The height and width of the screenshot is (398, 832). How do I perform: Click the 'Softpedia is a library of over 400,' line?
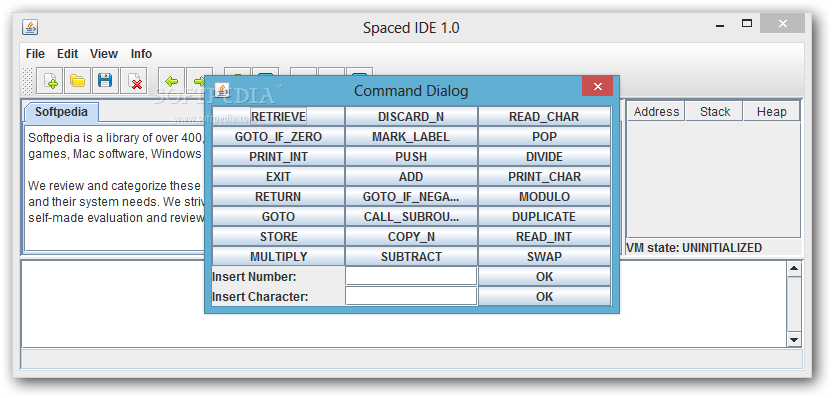[116, 138]
